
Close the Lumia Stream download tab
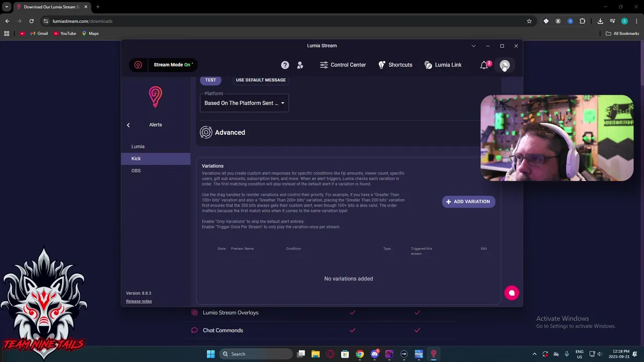click(x=86, y=7)
